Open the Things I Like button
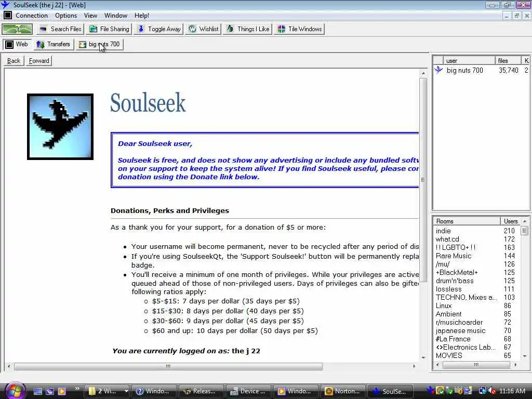532x399 pixels. [x=248, y=29]
